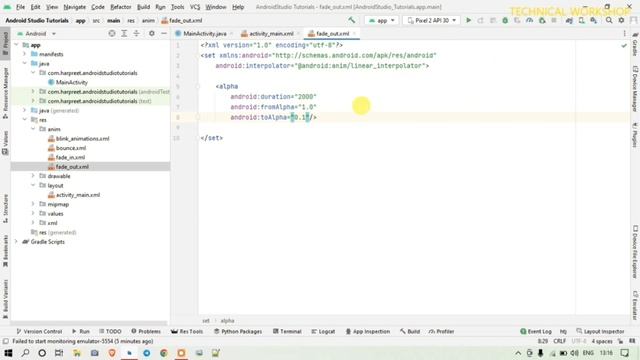Open Build Variants side tab

coord(5,299)
